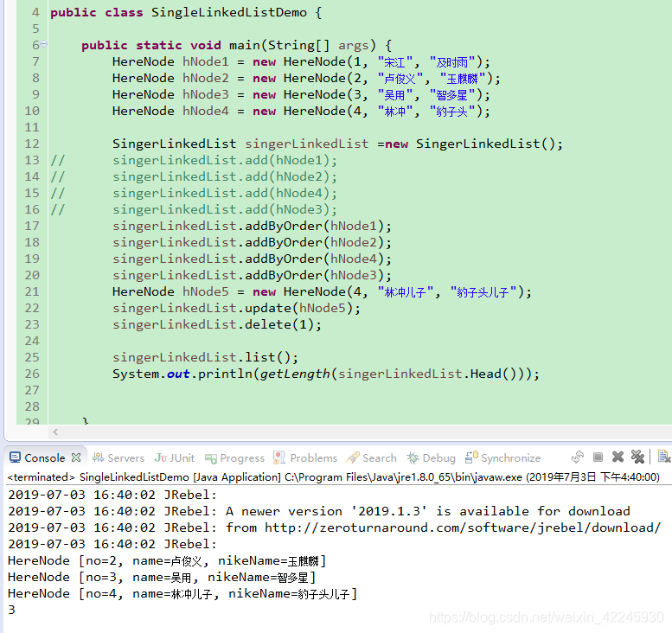672x633 pixels.
Task: Open the Debug tab
Action: [x=432, y=457]
